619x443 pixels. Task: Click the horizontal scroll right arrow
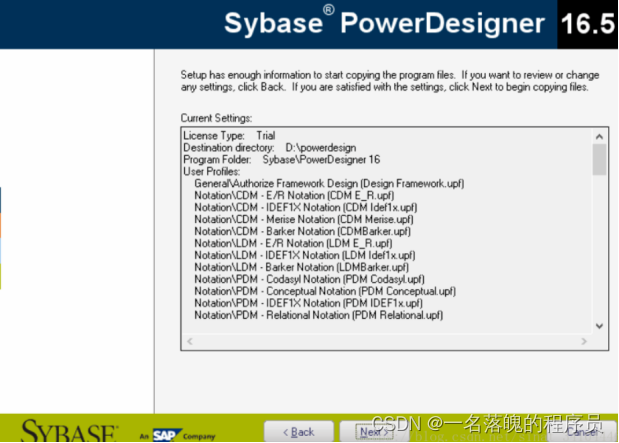(584, 342)
